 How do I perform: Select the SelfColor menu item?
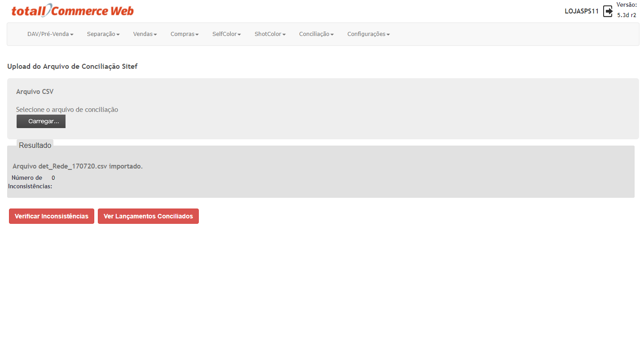227,34
